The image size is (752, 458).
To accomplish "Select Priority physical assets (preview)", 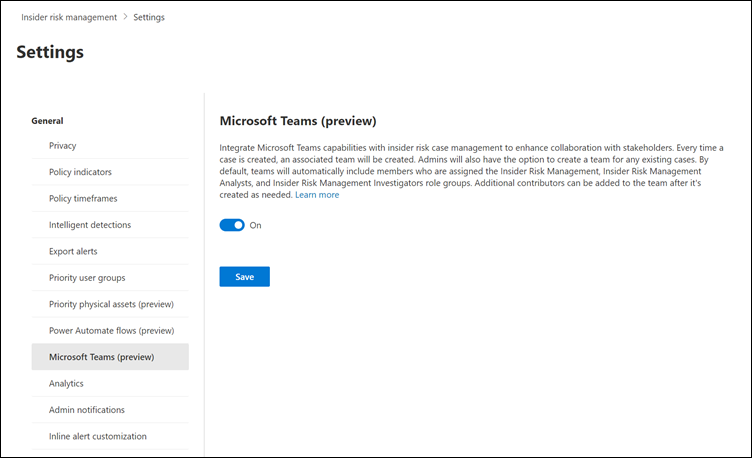I will coord(110,304).
